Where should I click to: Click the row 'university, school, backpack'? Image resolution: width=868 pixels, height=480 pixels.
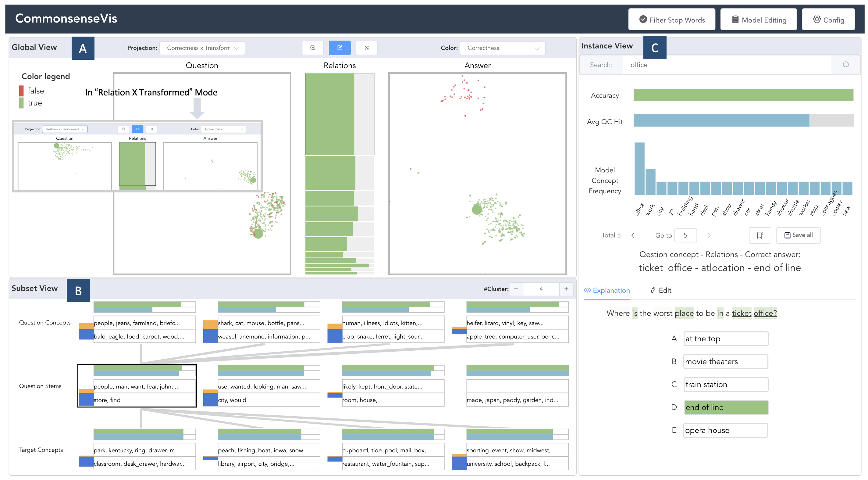tap(517, 464)
